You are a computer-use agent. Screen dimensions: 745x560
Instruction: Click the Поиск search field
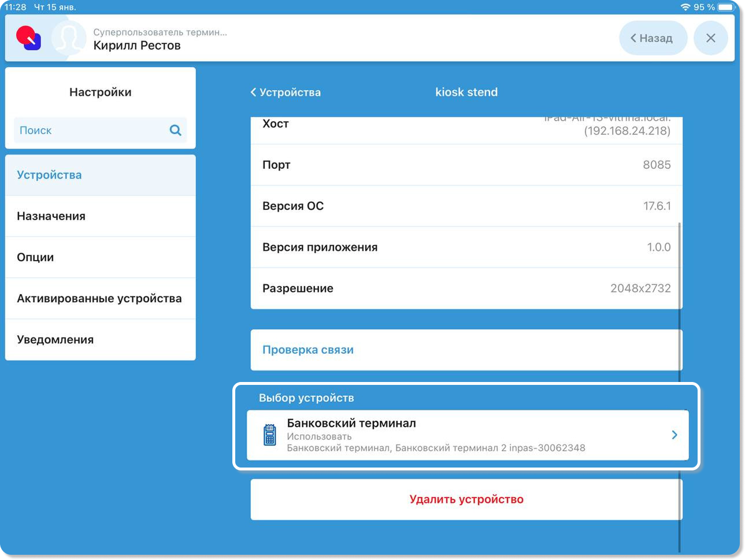[x=92, y=131]
